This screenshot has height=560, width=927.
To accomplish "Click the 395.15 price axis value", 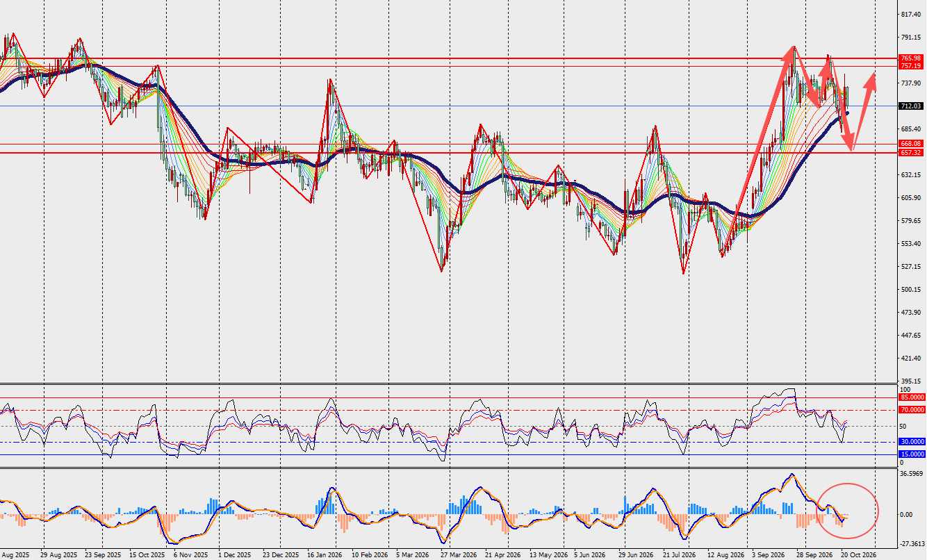I will (910, 381).
